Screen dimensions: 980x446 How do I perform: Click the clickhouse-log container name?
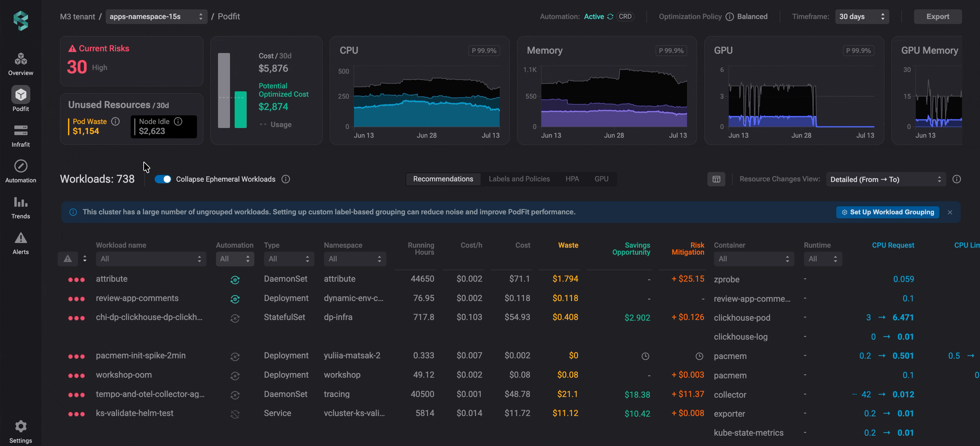coord(741,337)
